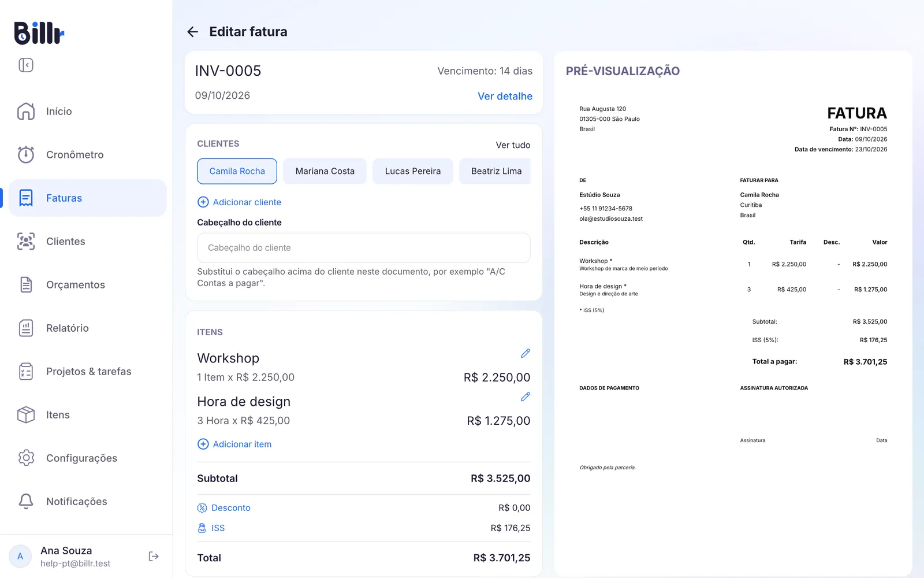The width and height of the screenshot is (924, 578).
Task: Click the invoice date 09/10/2026
Action: coord(222,95)
